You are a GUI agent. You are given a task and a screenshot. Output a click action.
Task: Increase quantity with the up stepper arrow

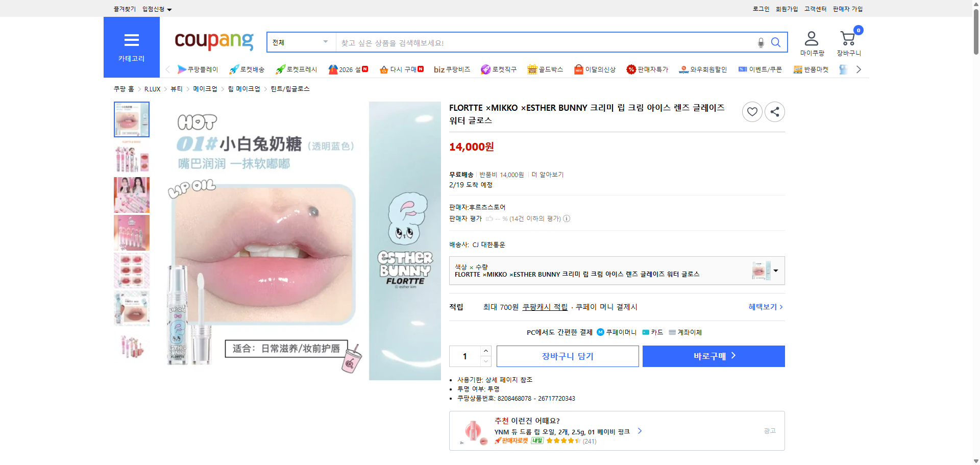click(x=485, y=351)
